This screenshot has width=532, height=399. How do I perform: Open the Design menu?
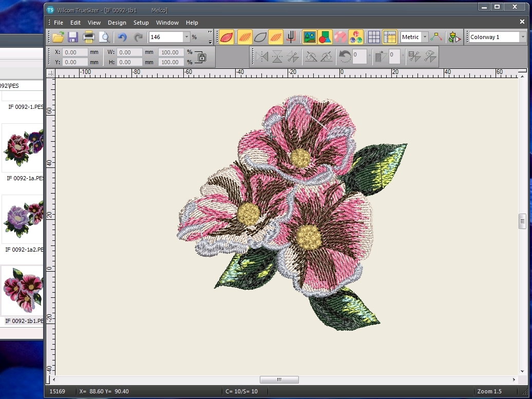(117, 23)
